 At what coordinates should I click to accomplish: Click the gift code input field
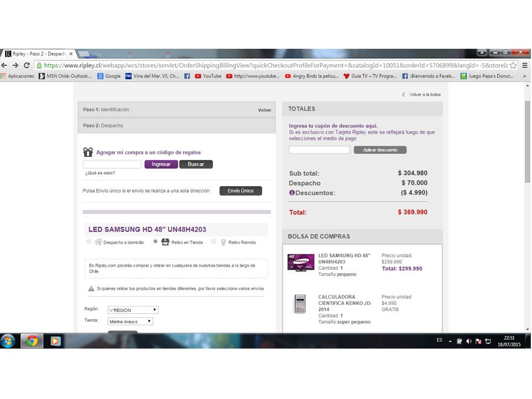click(112, 164)
